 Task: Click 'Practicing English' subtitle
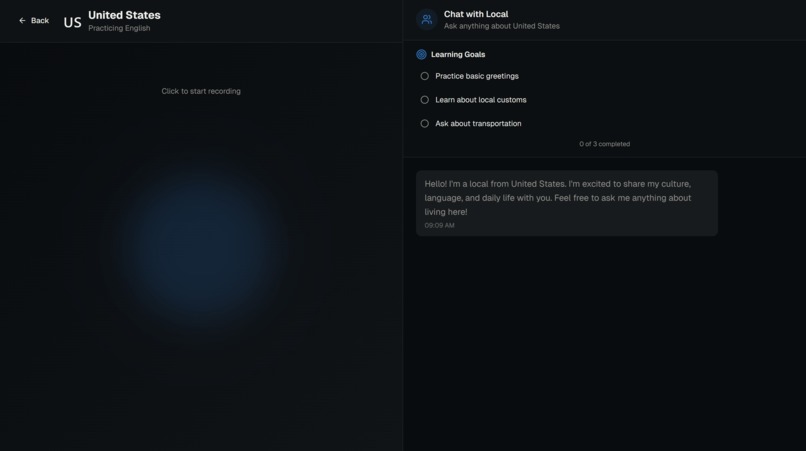119,28
